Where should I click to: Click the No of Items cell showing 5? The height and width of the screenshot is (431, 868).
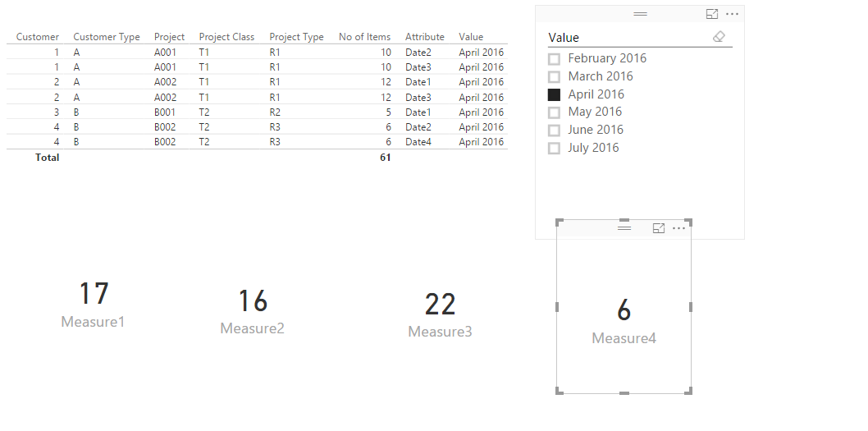(x=388, y=112)
